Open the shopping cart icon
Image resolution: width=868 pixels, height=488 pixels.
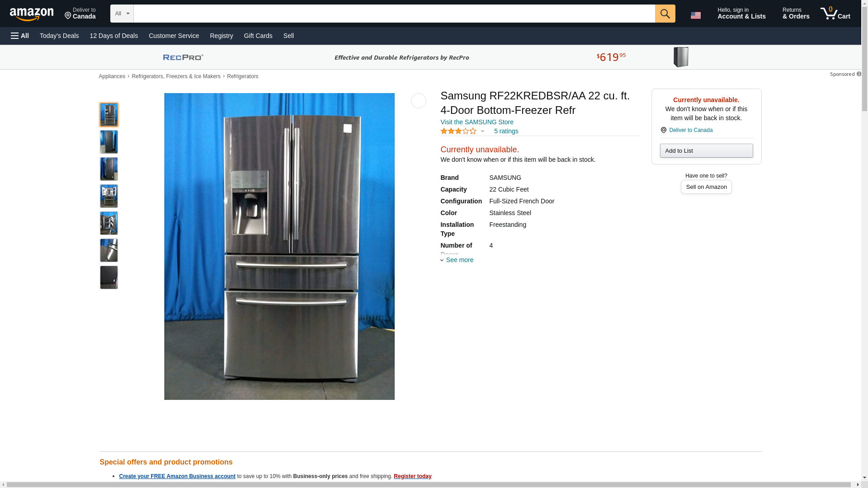pos(835,14)
